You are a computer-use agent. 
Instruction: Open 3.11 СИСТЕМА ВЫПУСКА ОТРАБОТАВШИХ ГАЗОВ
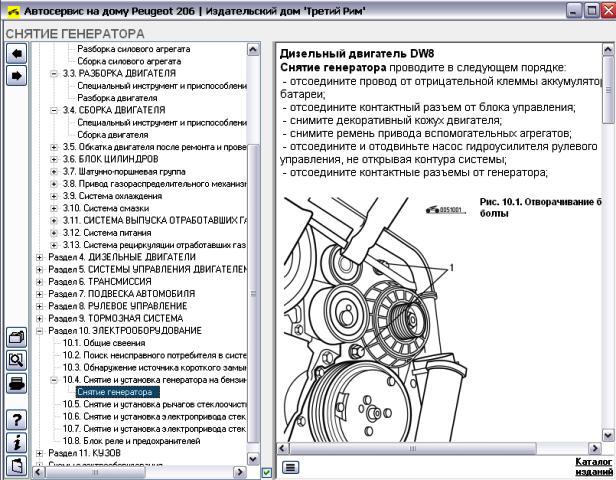(x=154, y=220)
